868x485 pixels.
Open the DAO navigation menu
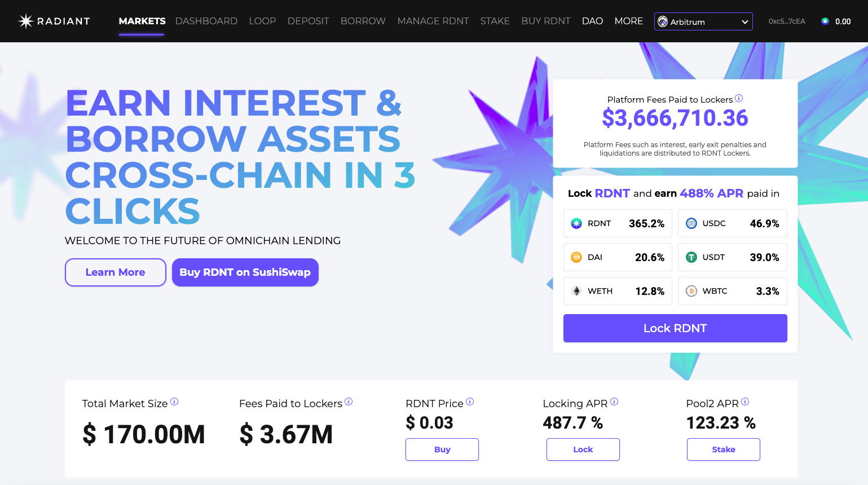tap(592, 21)
